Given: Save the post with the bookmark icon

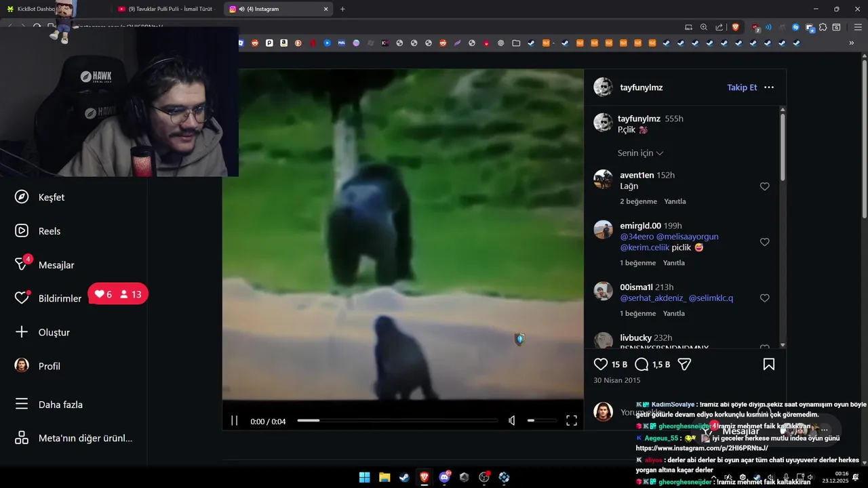Looking at the screenshot, I should (x=769, y=364).
